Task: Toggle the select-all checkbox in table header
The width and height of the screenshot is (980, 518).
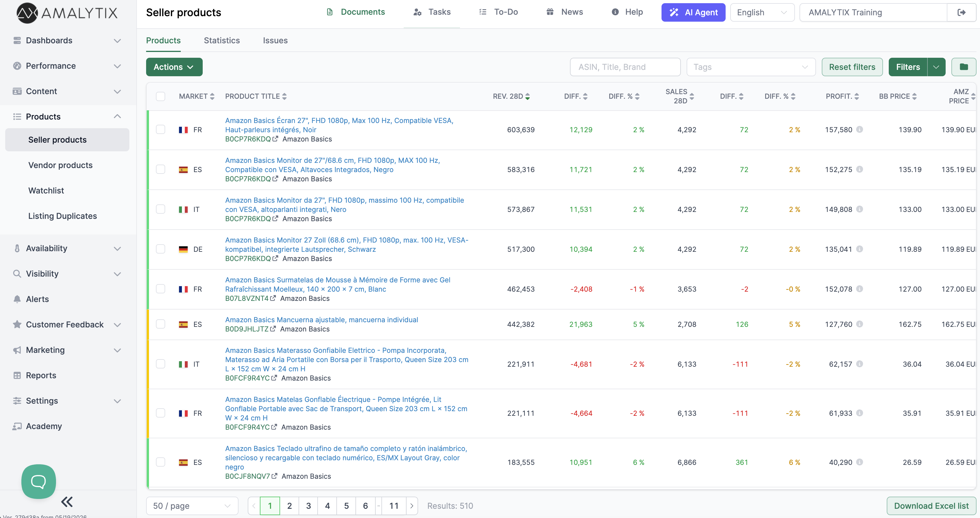Action: click(161, 97)
